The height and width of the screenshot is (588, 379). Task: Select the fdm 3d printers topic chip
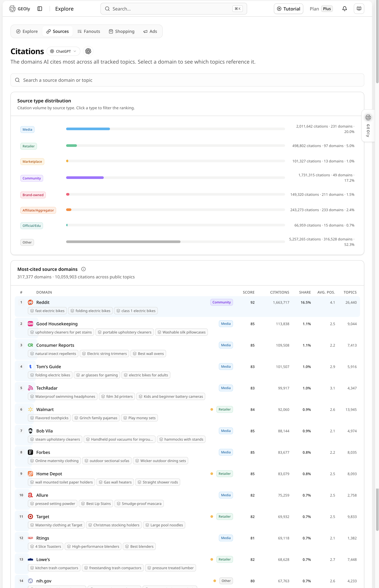click(x=117, y=396)
